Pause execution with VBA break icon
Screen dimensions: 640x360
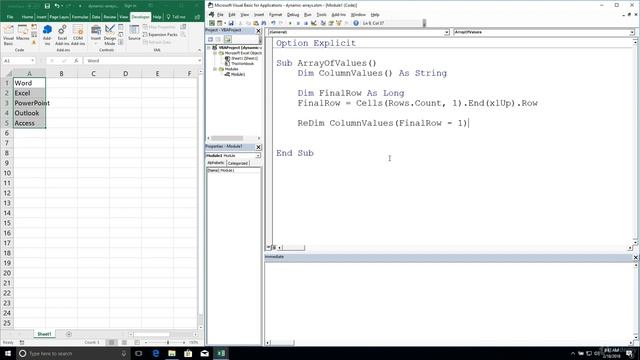pos(298,23)
